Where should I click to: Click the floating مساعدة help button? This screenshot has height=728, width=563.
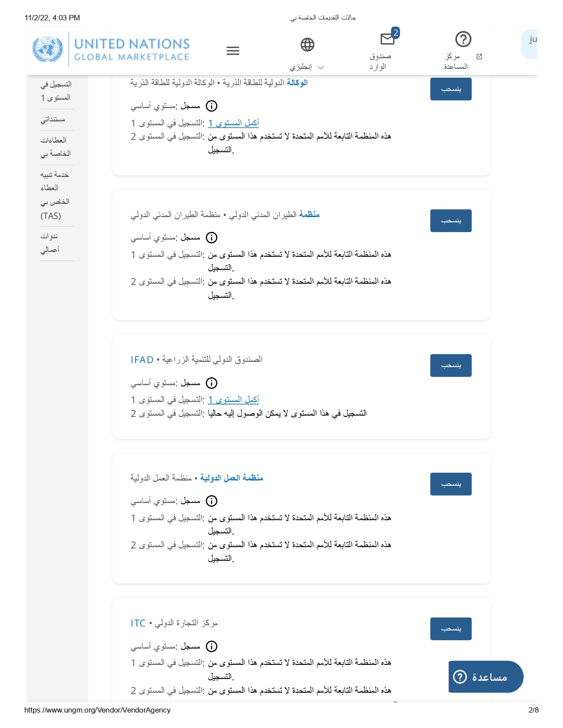486,677
